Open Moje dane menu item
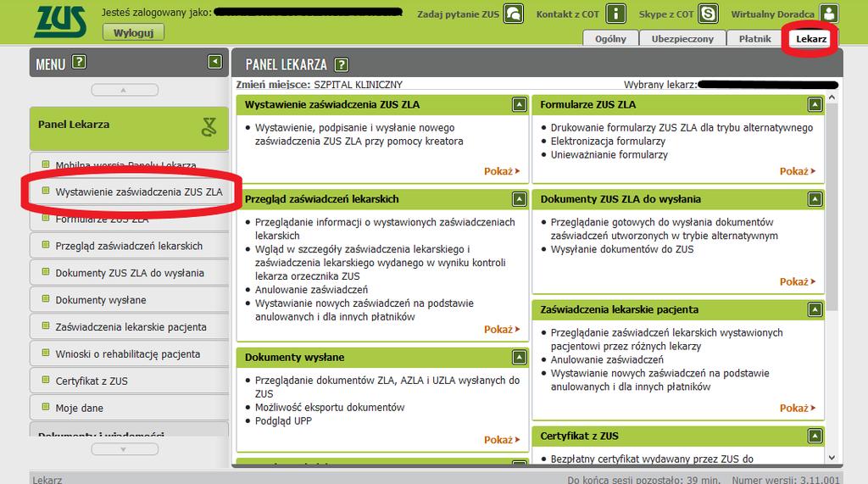Image resolution: width=868 pixels, height=484 pixels. click(130, 408)
